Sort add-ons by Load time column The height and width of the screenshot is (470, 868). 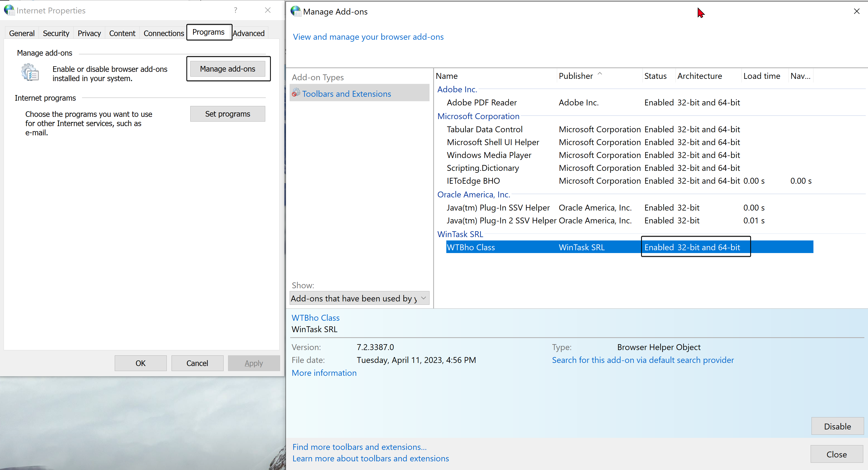tap(761, 76)
